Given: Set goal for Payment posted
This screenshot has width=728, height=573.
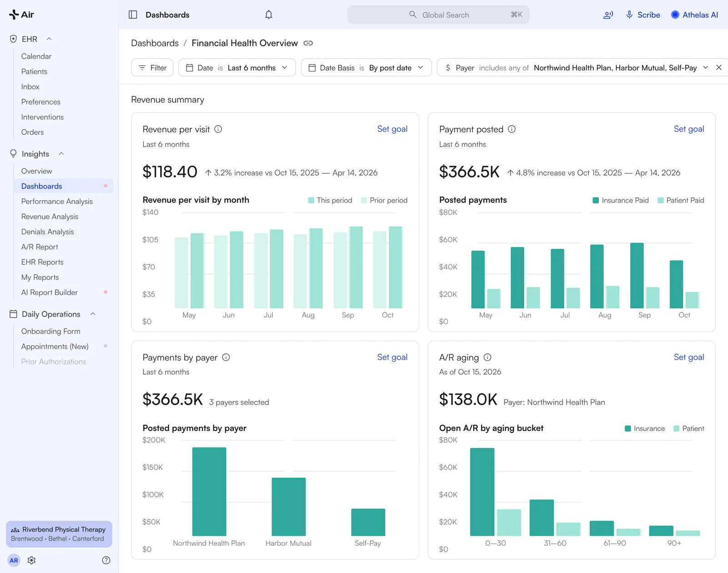Looking at the screenshot, I should point(689,129).
